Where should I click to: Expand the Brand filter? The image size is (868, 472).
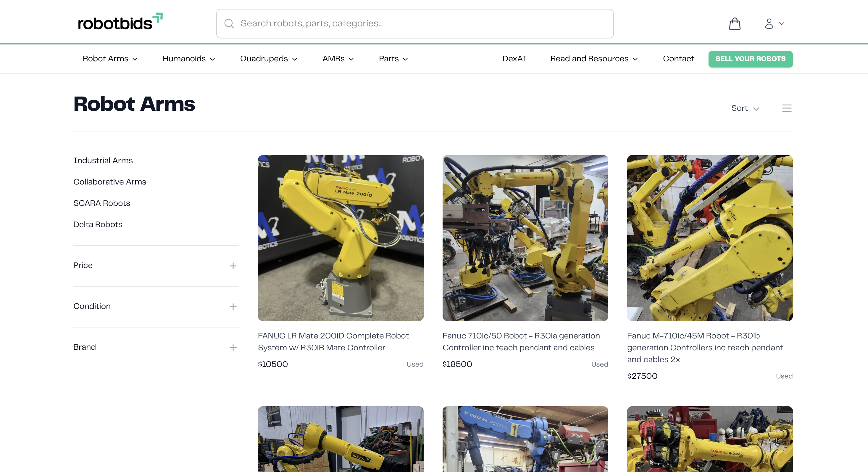pos(233,347)
